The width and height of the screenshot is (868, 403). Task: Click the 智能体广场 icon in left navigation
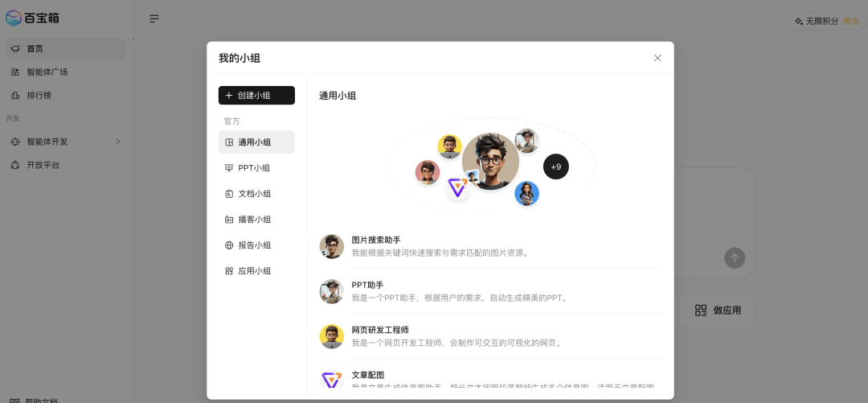[x=15, y=72]
